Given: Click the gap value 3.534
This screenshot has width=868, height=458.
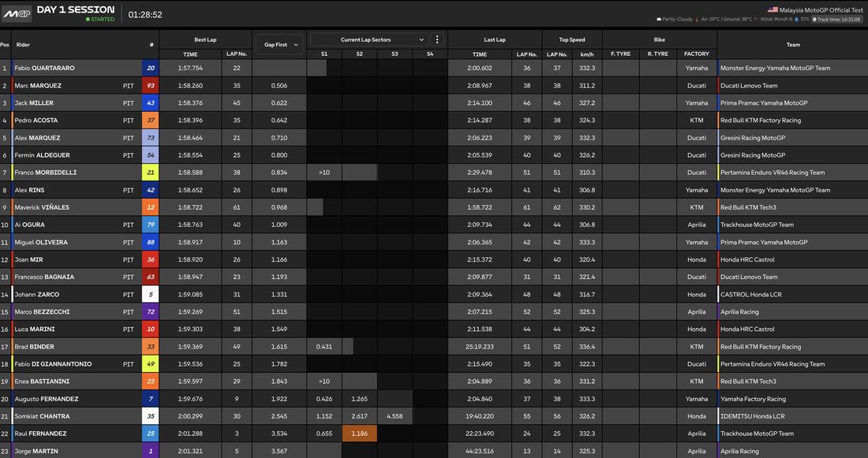Looking at the screenshot, I should 279,434.
